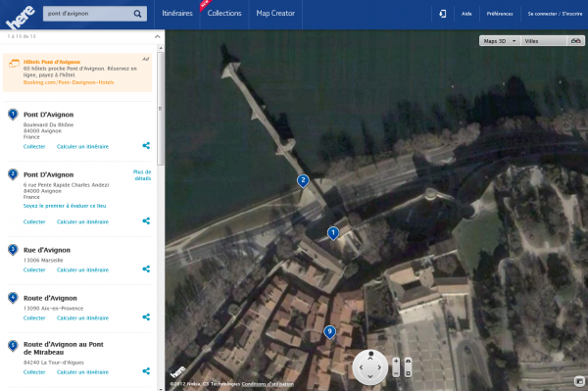Click the Villes button on the map
This screenshot has width=588, height=391.
click(x=544, y=41)
